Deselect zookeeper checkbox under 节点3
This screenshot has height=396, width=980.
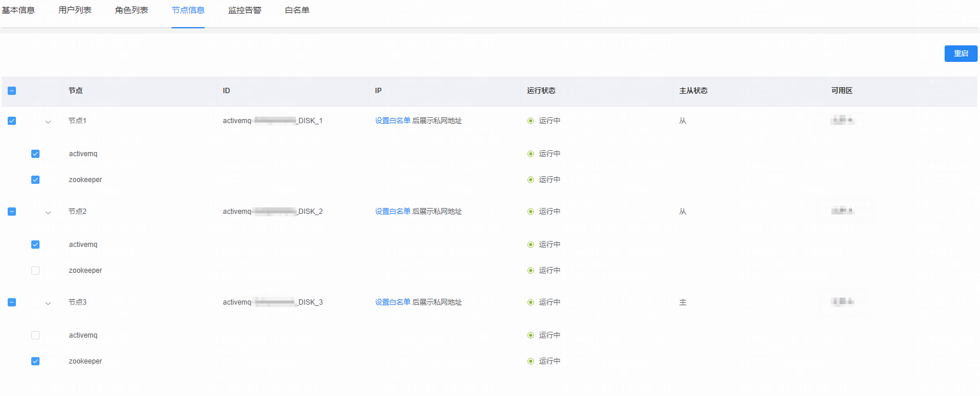(x=35, y=361)
